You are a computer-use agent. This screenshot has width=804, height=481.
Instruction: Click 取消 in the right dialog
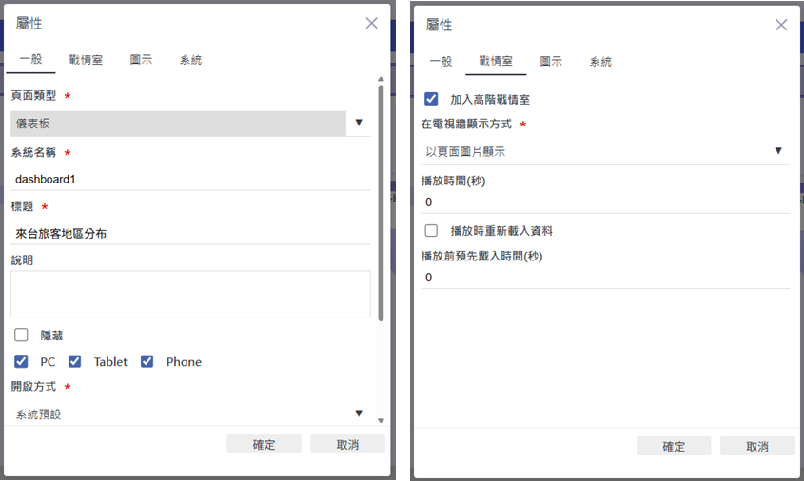(x=757, y=446)
